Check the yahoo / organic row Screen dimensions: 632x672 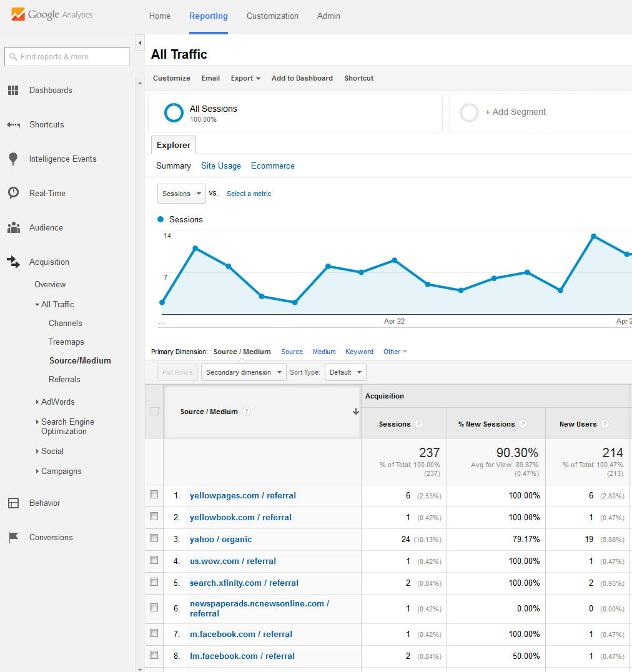154,538
